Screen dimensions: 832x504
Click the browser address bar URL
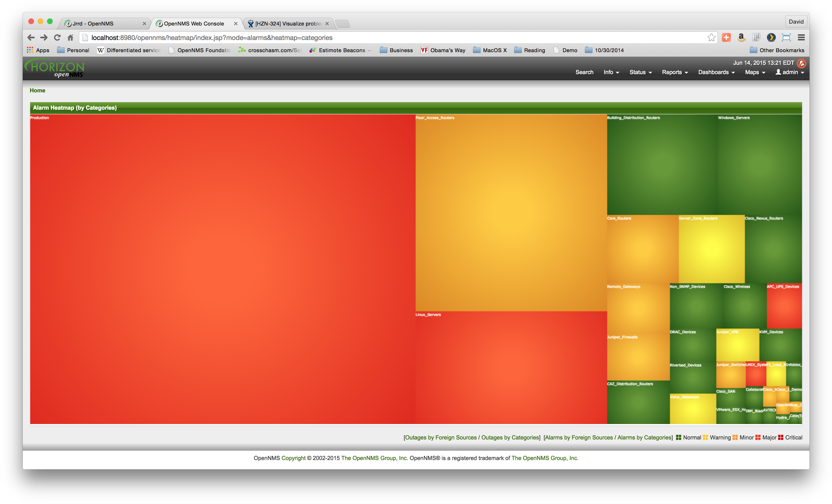coord(212,38)
